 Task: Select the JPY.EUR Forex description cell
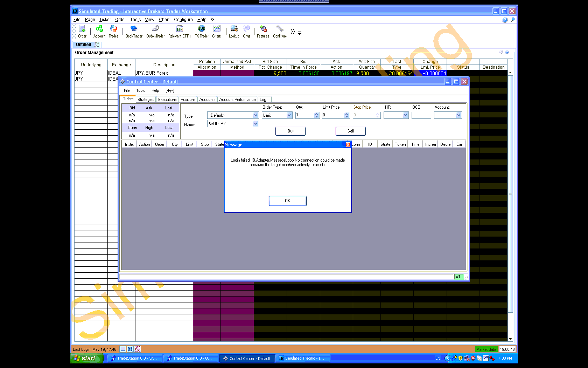click(164, 73)
